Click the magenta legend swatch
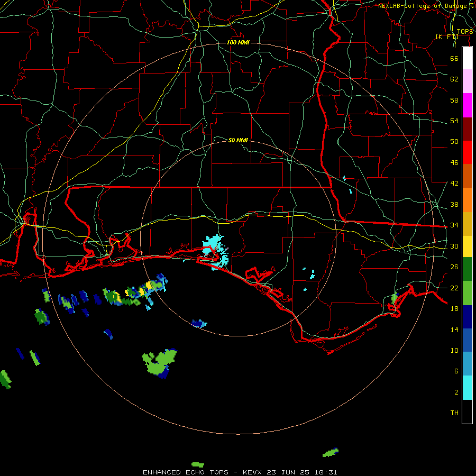Image resolution: width=476 pixels, height=476 pixels. [467, 105]
